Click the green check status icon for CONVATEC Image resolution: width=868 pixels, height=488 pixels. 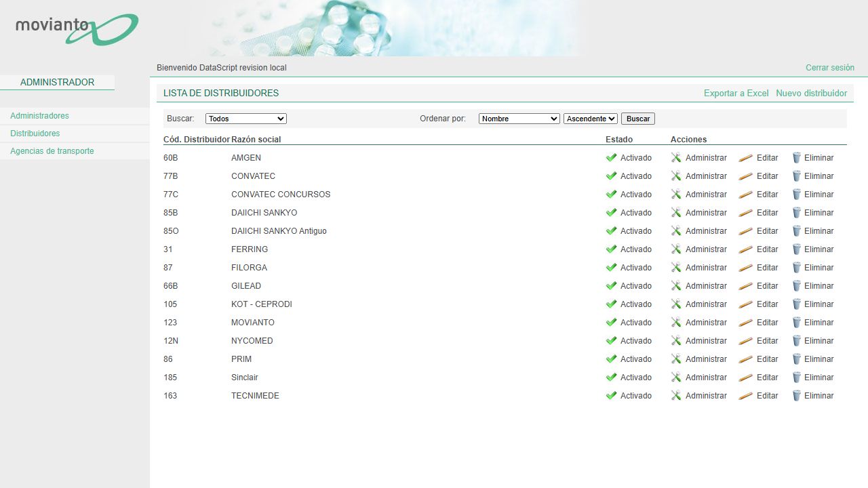click(611, 176)
